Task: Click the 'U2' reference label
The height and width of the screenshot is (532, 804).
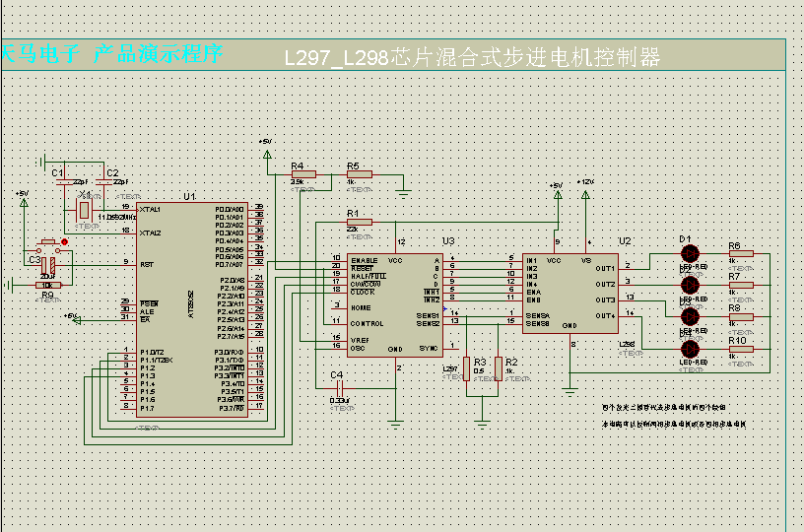Action: tap(625, 241)
